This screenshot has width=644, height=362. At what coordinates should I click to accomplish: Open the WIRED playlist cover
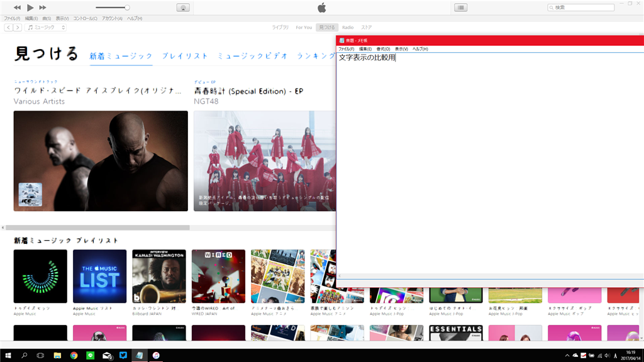click(218, 277)
